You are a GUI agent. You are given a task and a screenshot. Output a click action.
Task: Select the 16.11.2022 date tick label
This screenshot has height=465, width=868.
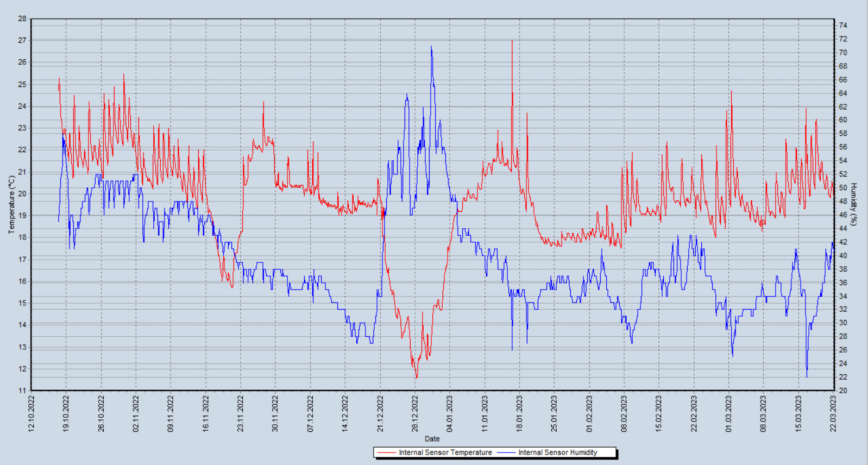tap(206, 413)
